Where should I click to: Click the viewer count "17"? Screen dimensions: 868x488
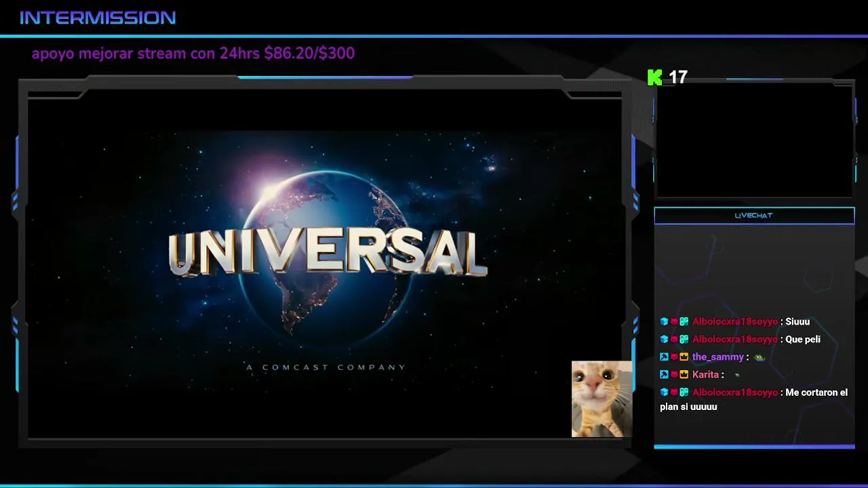click(x=678, y=77)
